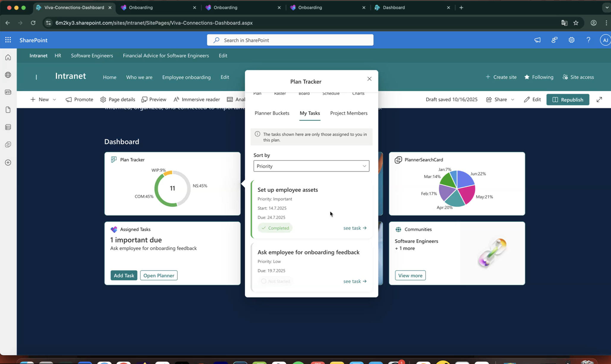Viewport: 611px width, 364px height.
Task: Click the Search in SharePoint box
Action: pyautogui.click(x=290, y=40)
